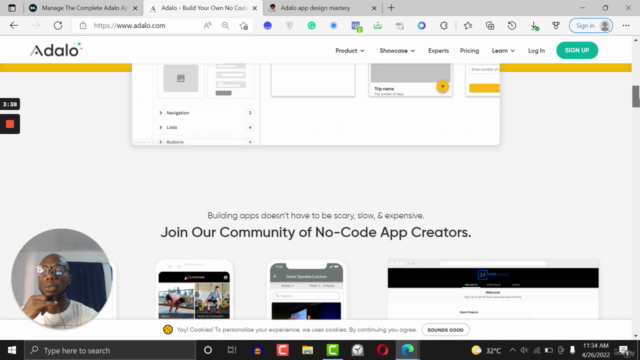
Task: Open the browser settings ellipsis menu
Action: (x=626, y=25)
